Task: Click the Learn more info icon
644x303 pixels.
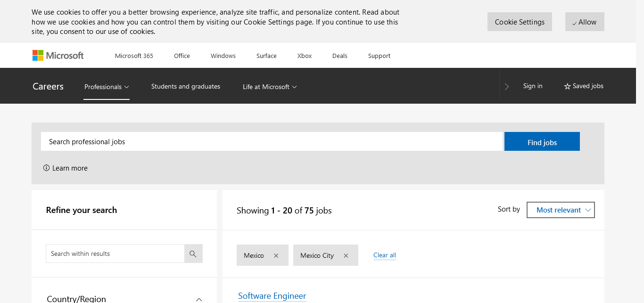Action: pyautogui.click(x=46, y=168)
